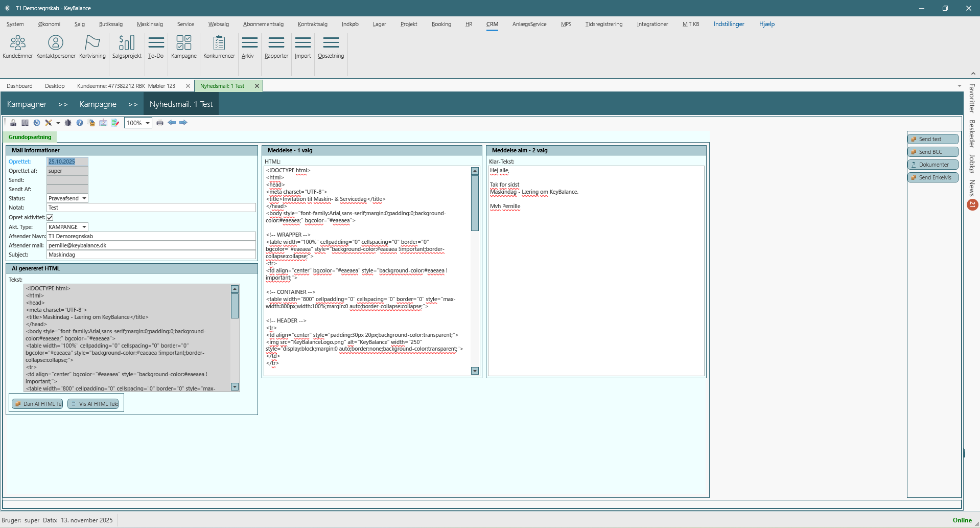Click the Dokumenter button
Viewport: 980px width, 528px height.
(932, 165)
